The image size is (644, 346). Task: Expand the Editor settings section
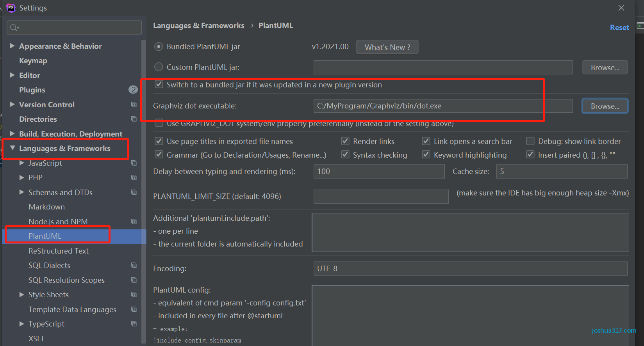pos(12,75)
